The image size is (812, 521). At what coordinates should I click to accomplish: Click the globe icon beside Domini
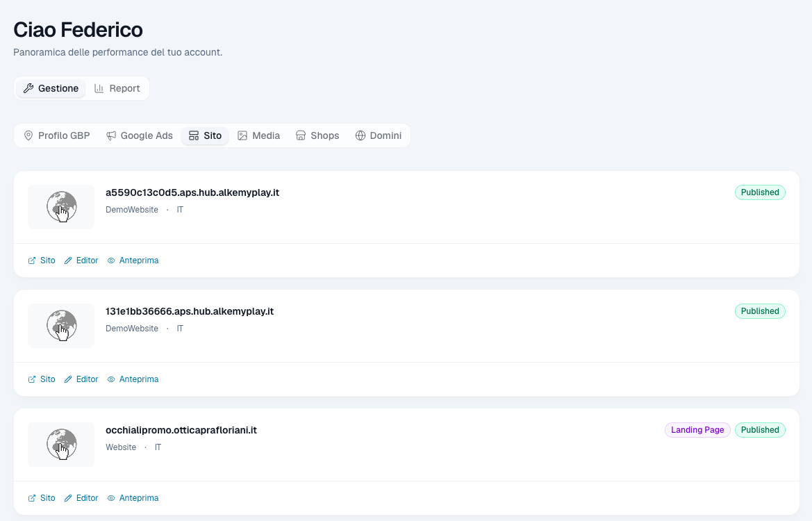coord(361,135)
